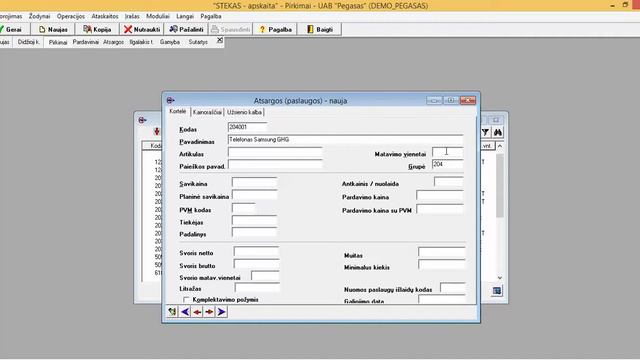Click the Baigti exit toolbar button
Screen dimensions: 640x360
(319, 29)
